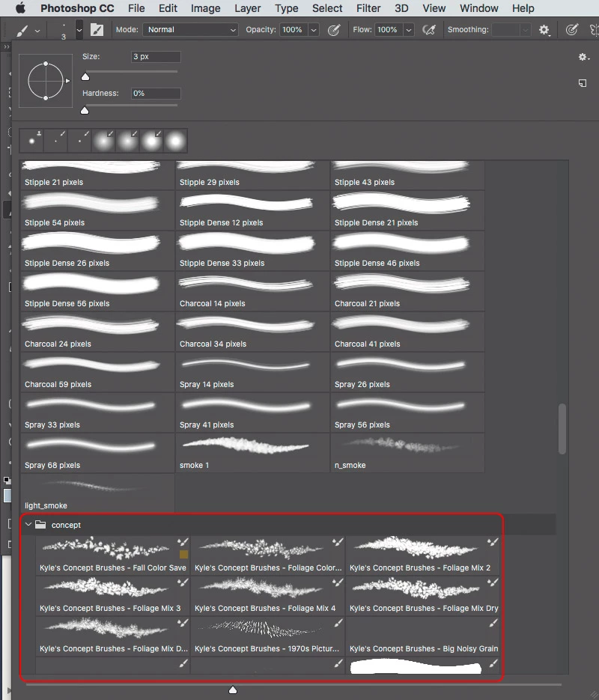Screen dimensions: 599x700
Task: Open the Edit menu
Action: [x=168, y=8]
